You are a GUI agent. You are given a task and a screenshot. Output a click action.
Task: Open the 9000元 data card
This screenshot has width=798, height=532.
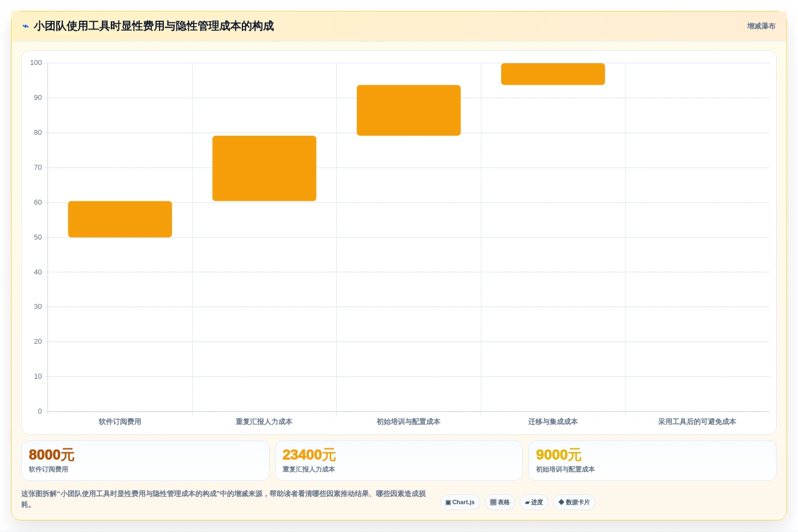pos(652,461)
